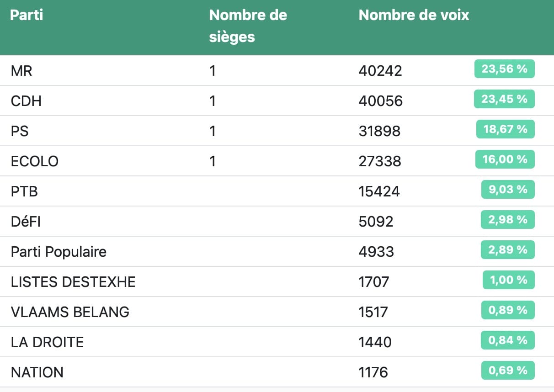Click the Nombre de voix header
Screen dimensions: 554x392
pos(414,15)
